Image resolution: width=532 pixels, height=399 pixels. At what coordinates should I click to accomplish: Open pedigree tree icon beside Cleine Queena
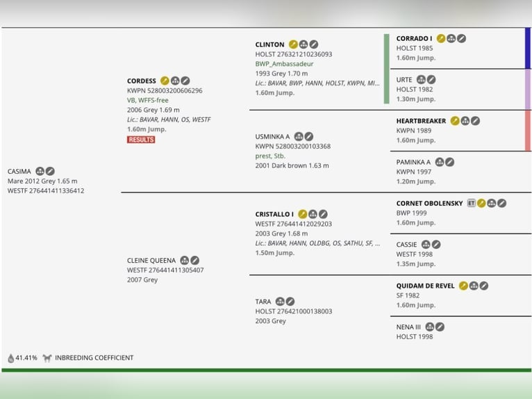tap(185, 261)
